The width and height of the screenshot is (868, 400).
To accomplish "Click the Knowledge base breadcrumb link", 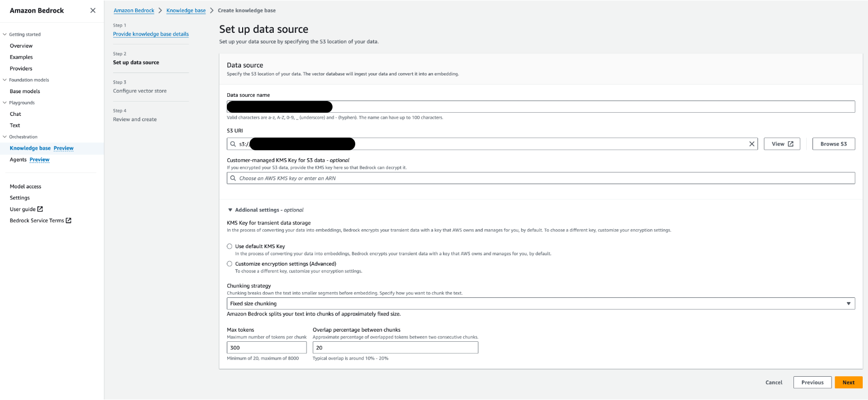I will (186, 11).
